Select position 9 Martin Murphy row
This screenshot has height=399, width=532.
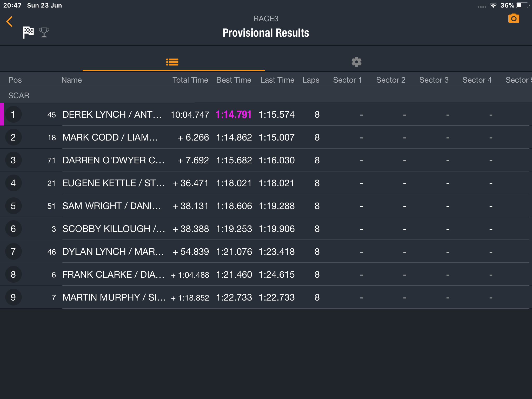[x=266, y=297]
